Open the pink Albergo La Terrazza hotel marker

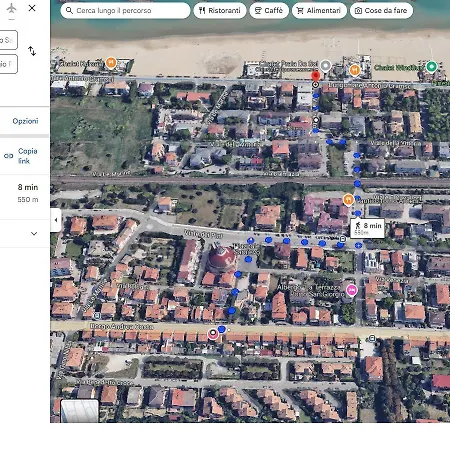pos(351,290)
